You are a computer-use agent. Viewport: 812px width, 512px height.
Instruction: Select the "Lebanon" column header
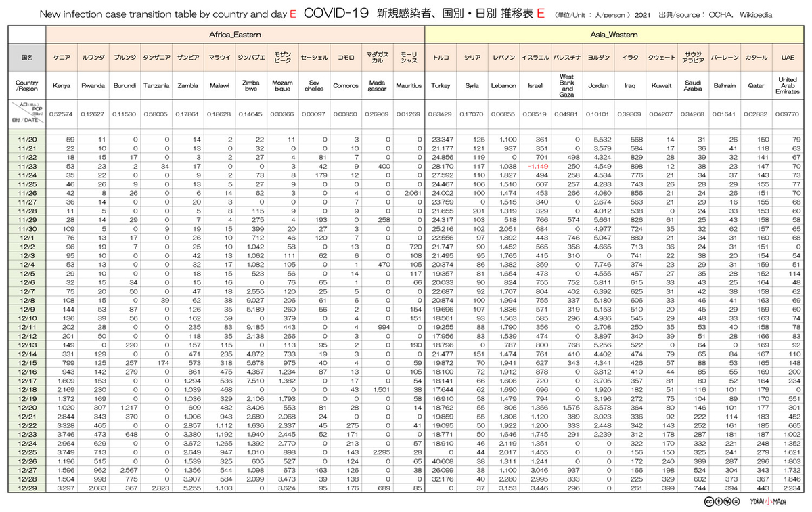(503, 87)
